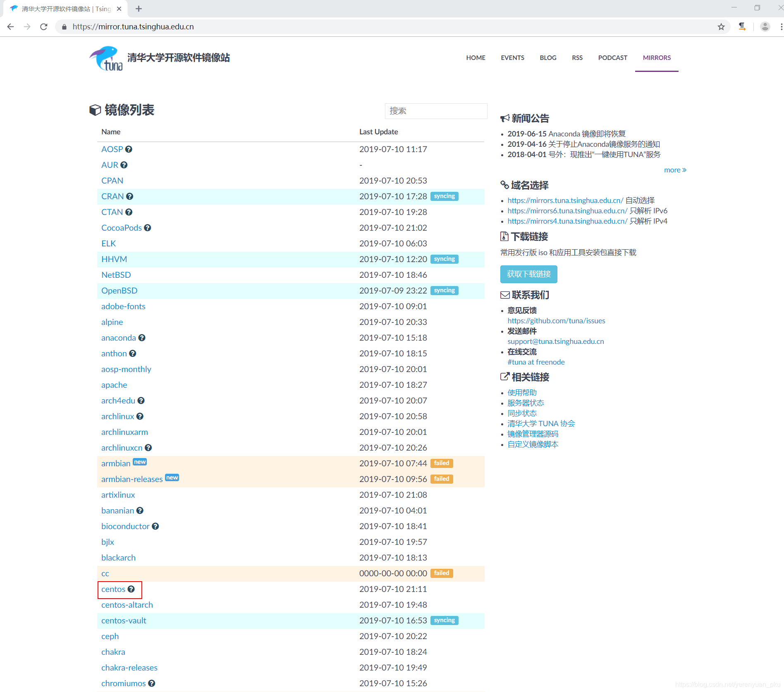Close the Tsinghua mirror browser tab
Viewport: 784px width, 692px height.
[x=119, y=9]
